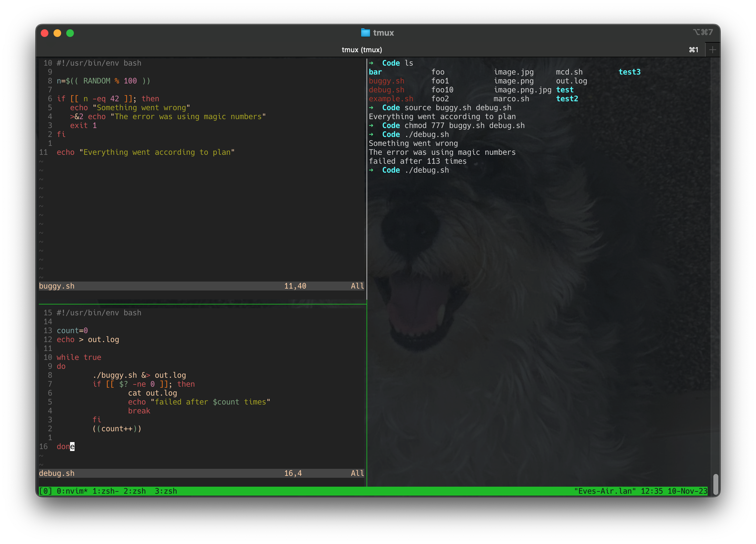Click debug.sh in the ls output listing
Image resolution: width=756 pixels, height=544 pixels.
coord(386,90)
